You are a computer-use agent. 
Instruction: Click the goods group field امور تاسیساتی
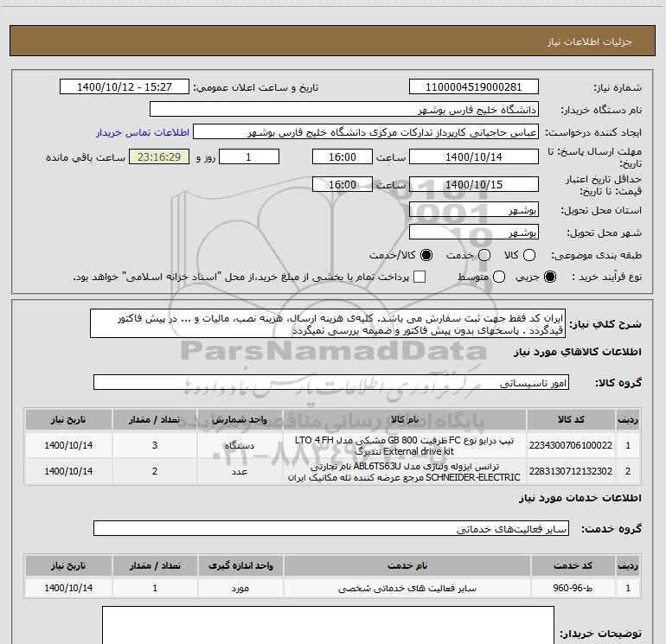(331, 382)
